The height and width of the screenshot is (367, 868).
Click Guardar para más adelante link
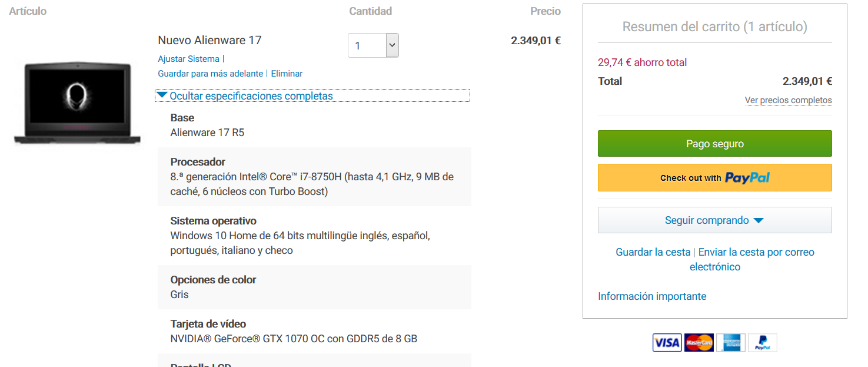click(x=211, y=74)
